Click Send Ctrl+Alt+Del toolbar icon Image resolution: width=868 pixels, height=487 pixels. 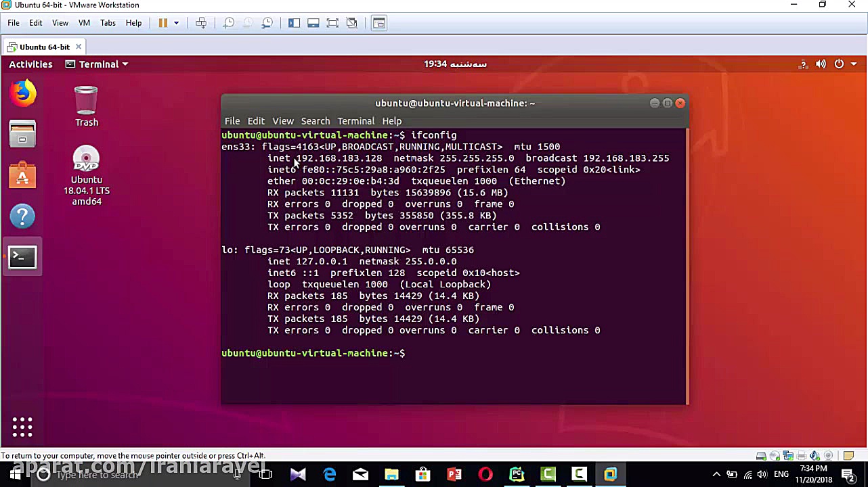[201, 23]
